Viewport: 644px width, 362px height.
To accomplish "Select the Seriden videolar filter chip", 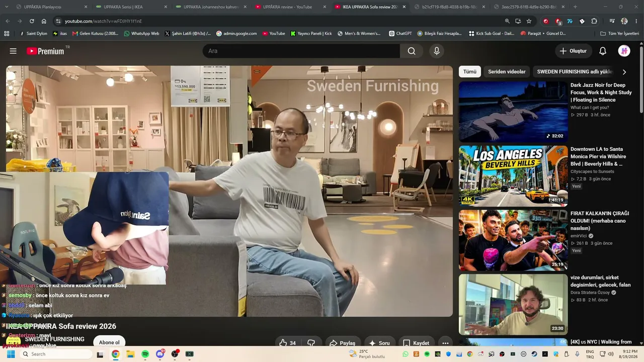I will (x=507, y=72).
